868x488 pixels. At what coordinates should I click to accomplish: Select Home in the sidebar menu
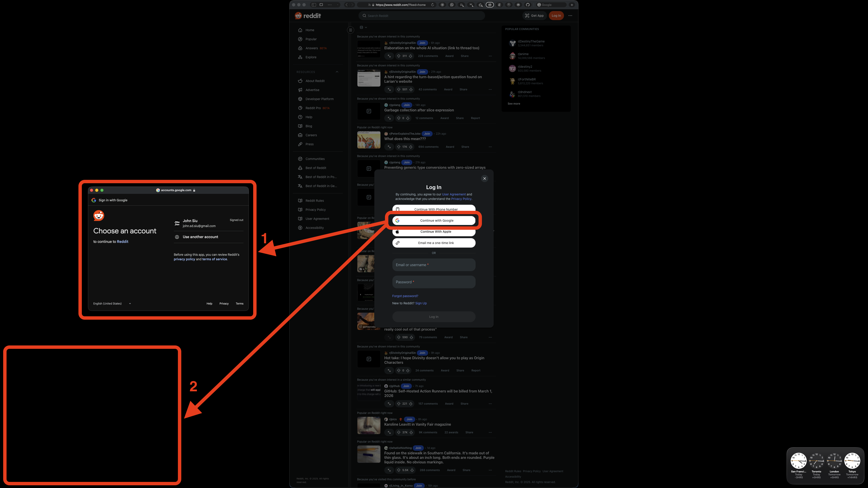click(x=310, y=30)
